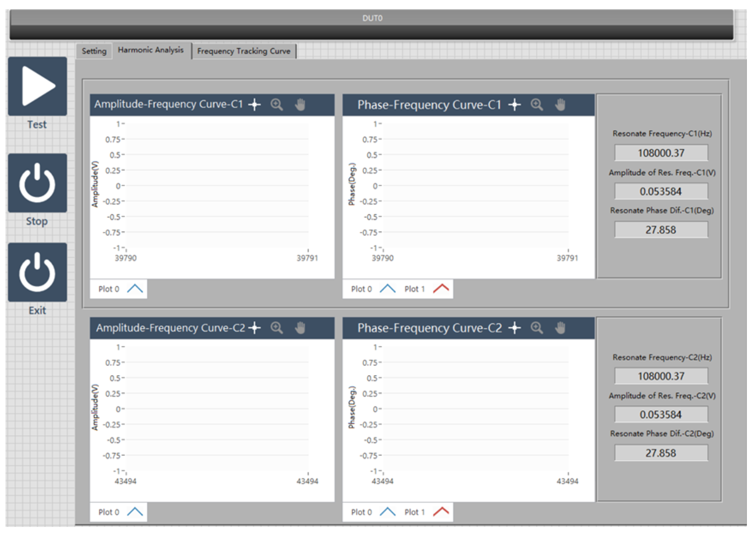Select zoom tool on Phase-Frequency Curve-C1
Image resolution: width=756 pixels, height=536 pixels.
click(x=536, y=105)
